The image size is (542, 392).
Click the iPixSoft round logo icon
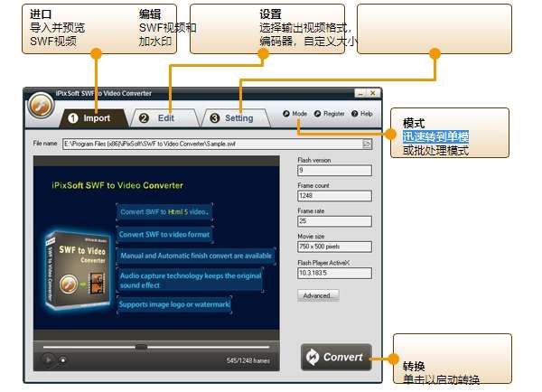[41, 106]
